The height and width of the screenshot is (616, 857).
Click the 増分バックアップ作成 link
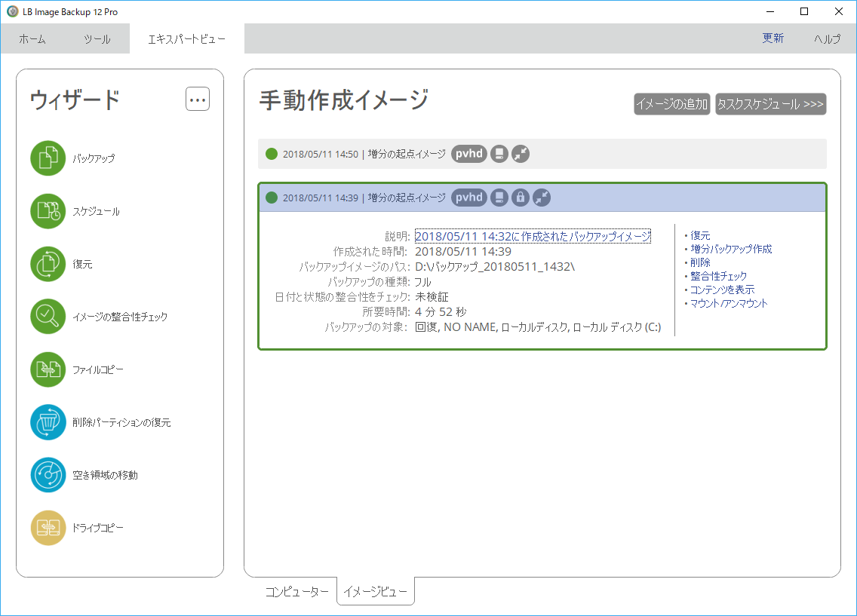click(x=731, y=249)
